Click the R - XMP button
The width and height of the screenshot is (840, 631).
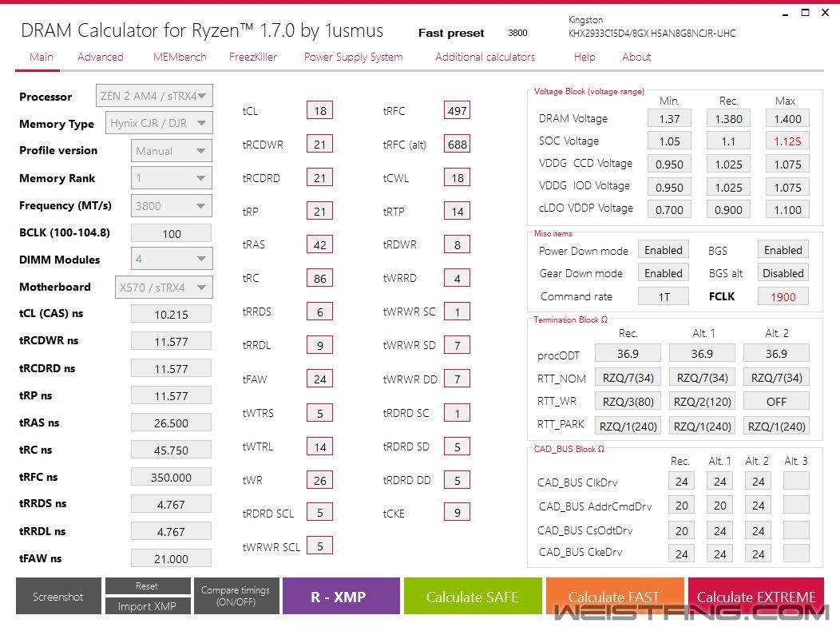pyautogui.click(x=341, y=596)
